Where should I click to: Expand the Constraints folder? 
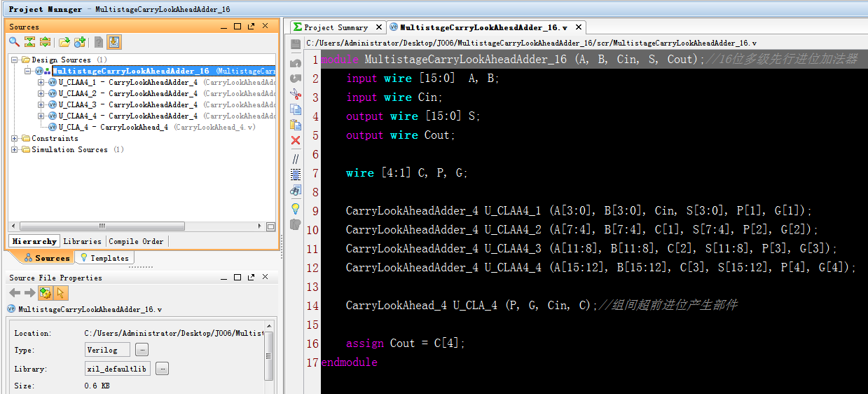click(15, 138)
